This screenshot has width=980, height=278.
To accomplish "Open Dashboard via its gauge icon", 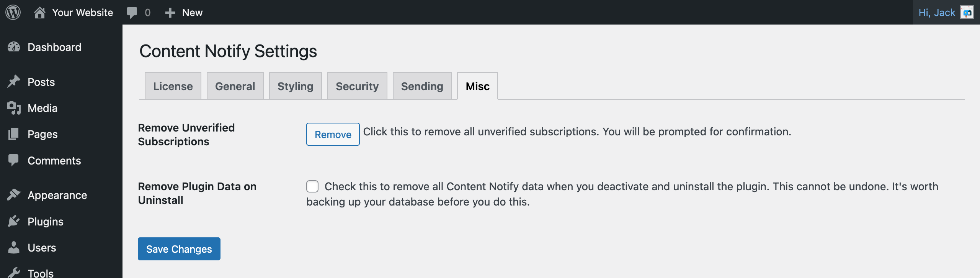I will pos(14,47).
